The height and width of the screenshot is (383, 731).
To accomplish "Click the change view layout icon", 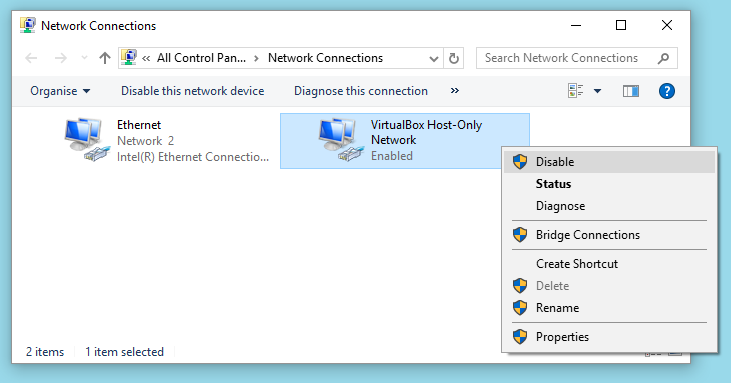I will click(x=576, y=91).
